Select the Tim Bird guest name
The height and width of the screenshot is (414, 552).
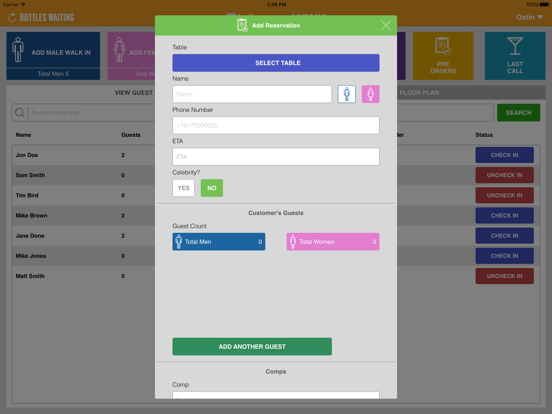pos(27,195)
